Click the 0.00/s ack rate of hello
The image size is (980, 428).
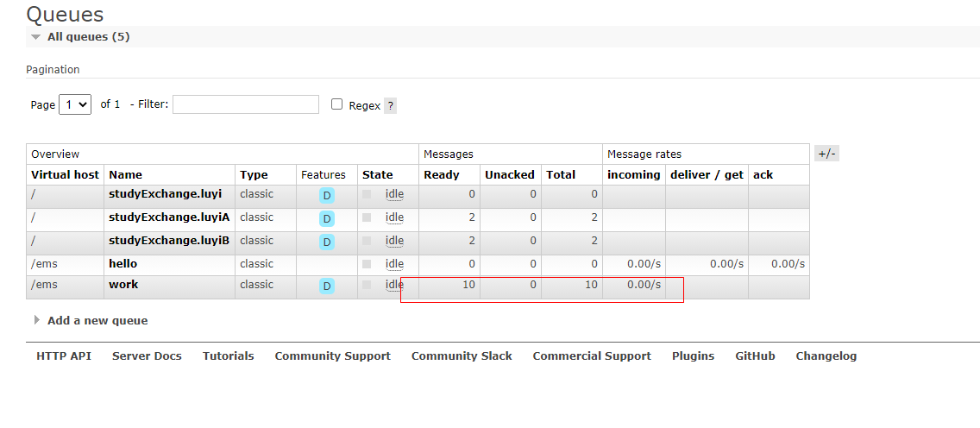(788, 264)
